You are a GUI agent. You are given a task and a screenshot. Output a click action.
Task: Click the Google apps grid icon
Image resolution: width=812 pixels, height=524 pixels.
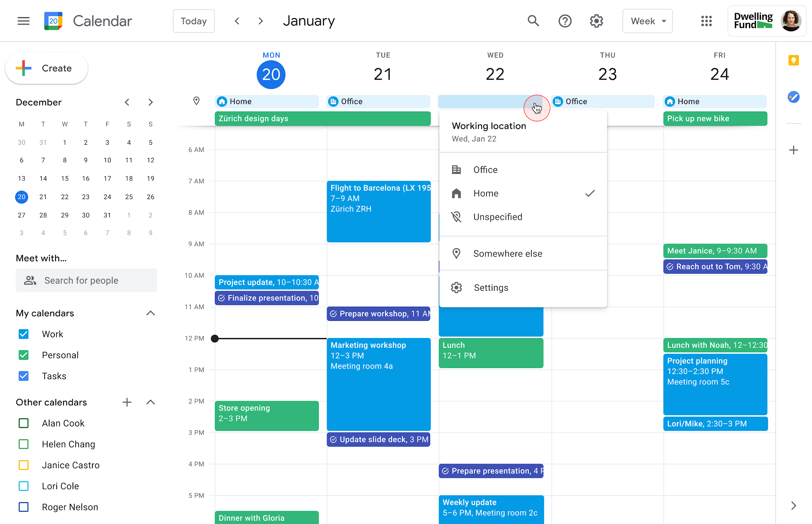(705, 21)
